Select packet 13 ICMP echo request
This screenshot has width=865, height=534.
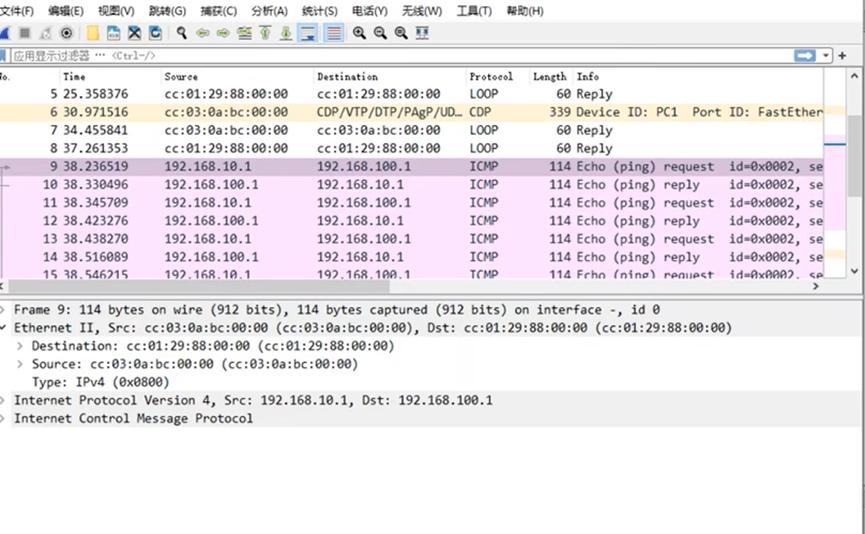pyautogui.click(x=412, y=239)
